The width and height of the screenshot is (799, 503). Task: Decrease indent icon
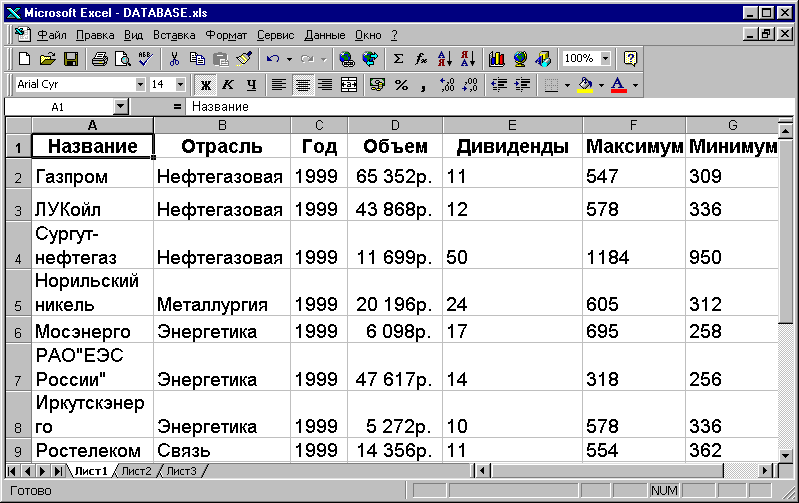[x=499, y=85]
